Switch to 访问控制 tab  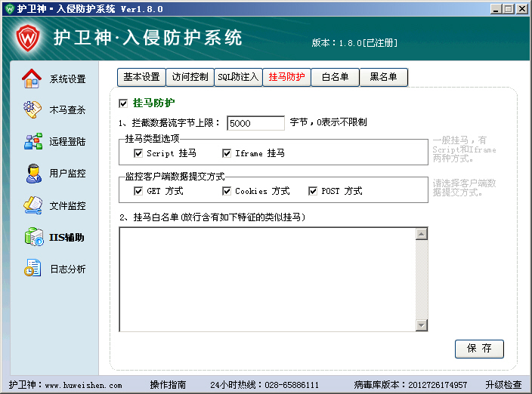click(x=190, y=77)
